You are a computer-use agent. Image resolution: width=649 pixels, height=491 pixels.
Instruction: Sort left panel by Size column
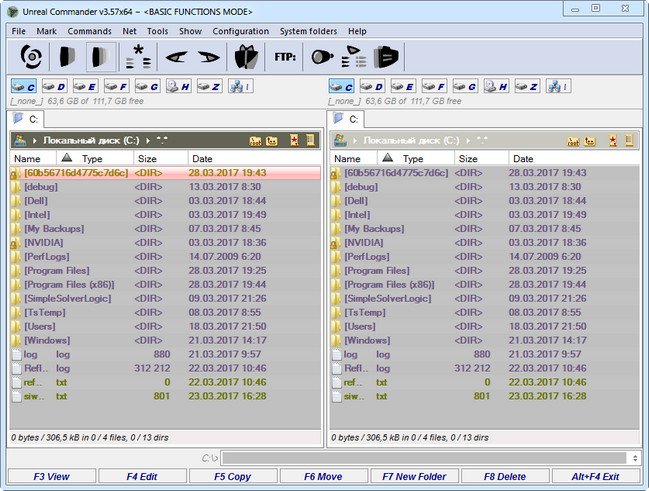pos(160,159)
